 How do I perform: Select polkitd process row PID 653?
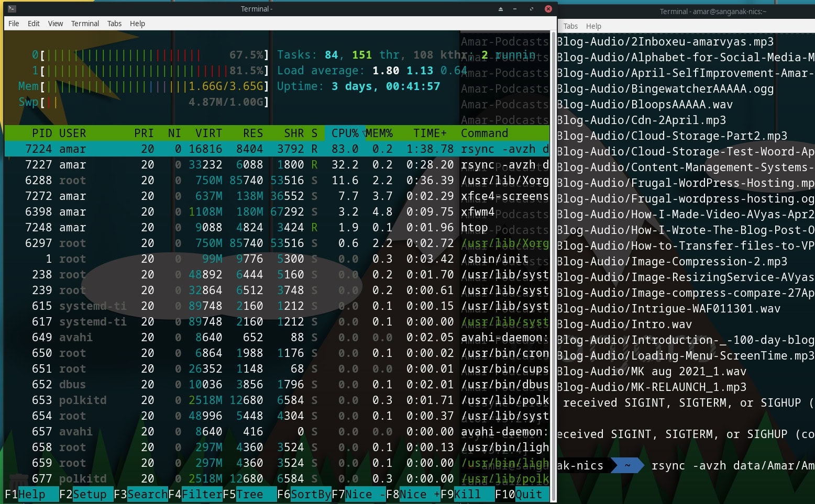[x=277, y=400]
